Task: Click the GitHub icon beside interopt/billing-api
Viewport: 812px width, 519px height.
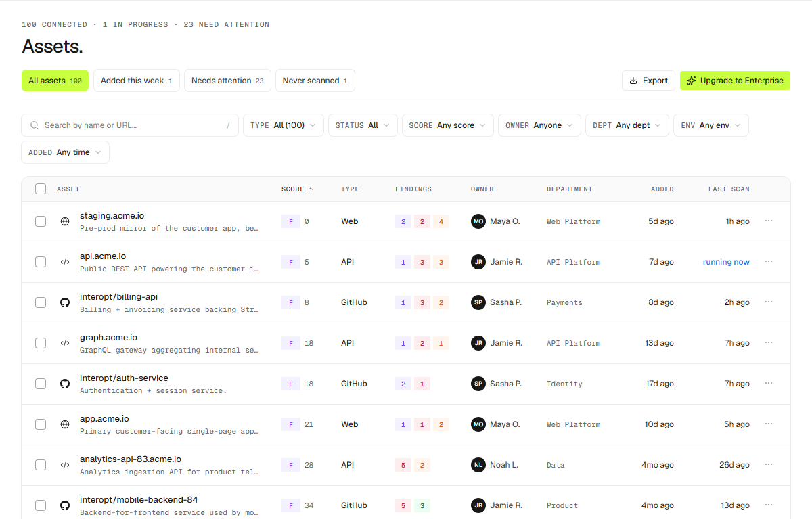Action: (65, 302)
